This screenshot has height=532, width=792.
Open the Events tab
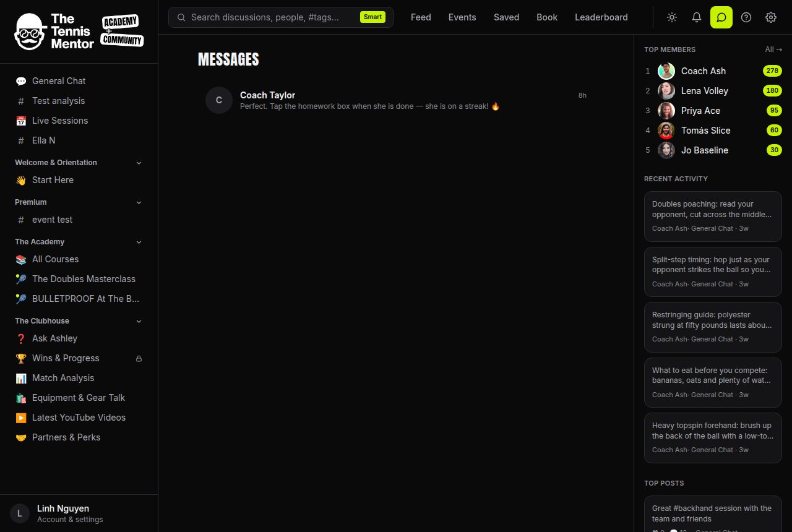click(462, 17)
